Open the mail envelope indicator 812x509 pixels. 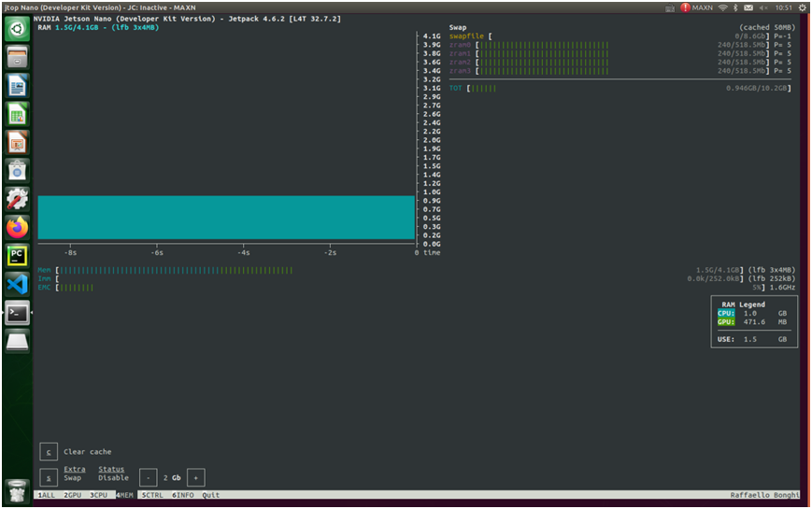click(748, 7)
